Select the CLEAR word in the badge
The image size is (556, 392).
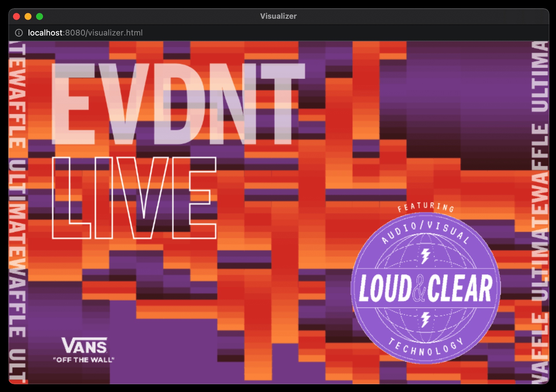(x=460, y=288)
